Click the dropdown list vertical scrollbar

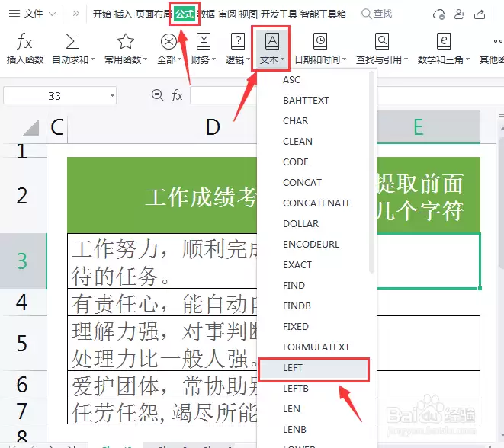point(371,172)
